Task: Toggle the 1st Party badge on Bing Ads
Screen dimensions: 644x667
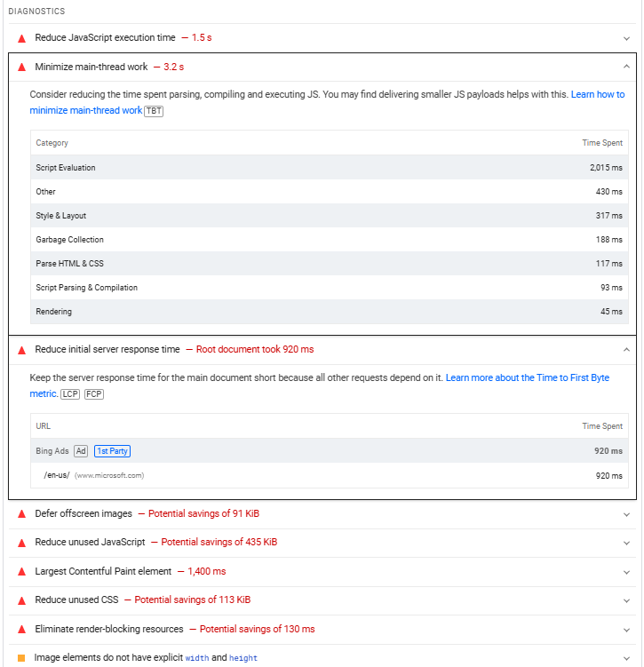Action: [x=112, y=451]
